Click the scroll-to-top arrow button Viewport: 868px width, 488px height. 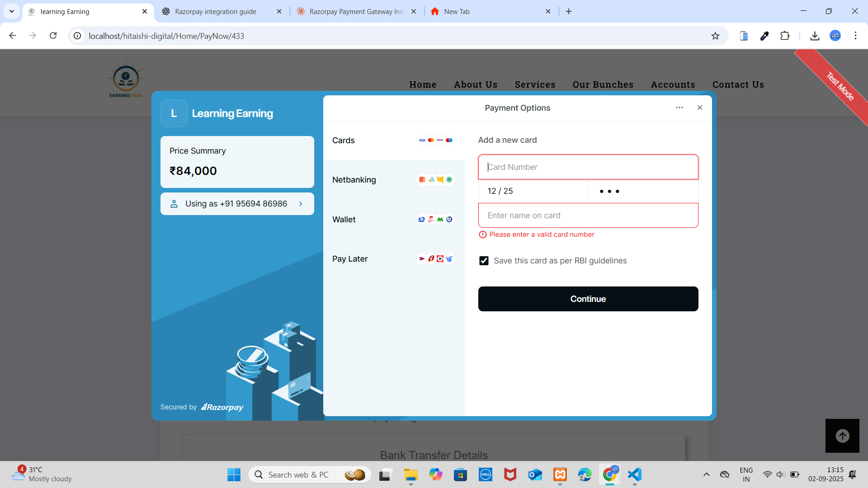point(842,436)
